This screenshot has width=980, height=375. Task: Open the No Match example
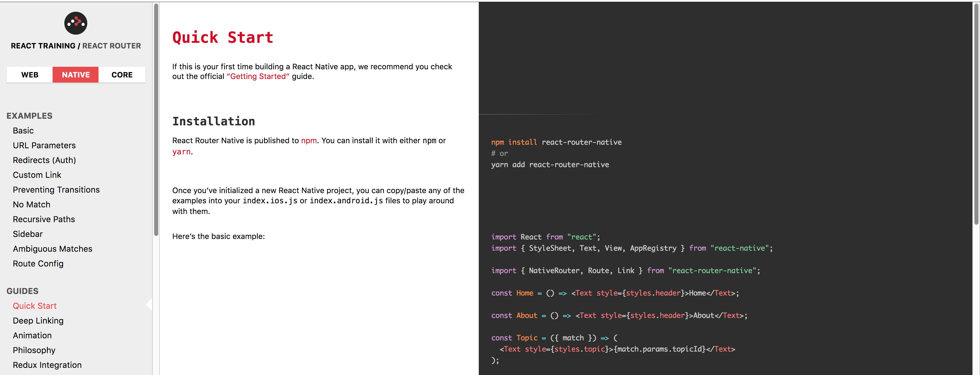32,204
